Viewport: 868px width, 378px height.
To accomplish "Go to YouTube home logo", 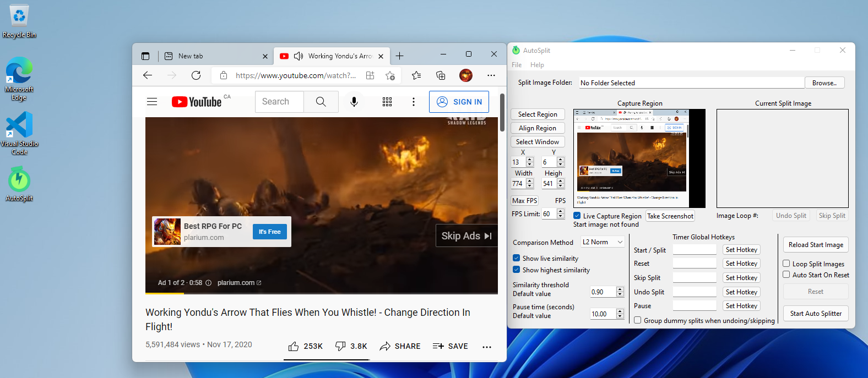I will pyautogui.click(x=197, y=102).
